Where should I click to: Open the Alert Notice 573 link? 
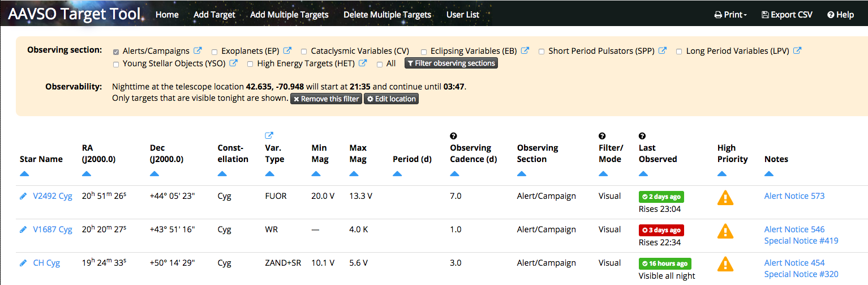pyautogui.click(x=794, y=196)
